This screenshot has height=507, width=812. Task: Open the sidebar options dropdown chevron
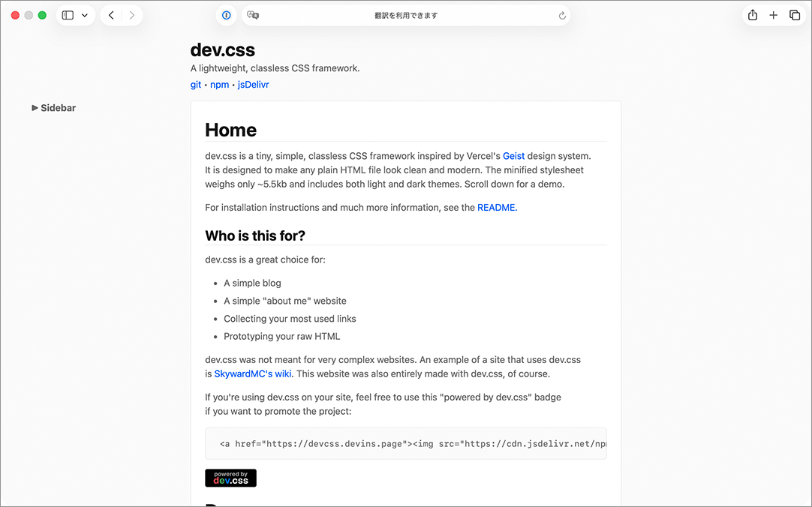[84, 16]
